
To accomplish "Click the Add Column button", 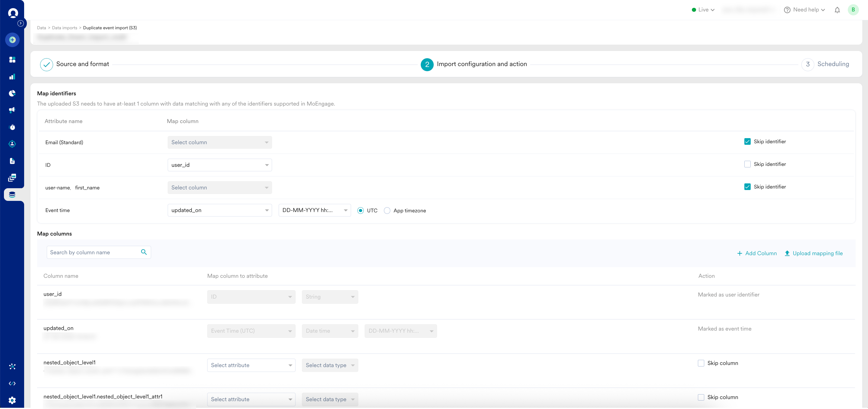I will click(757, 253).
